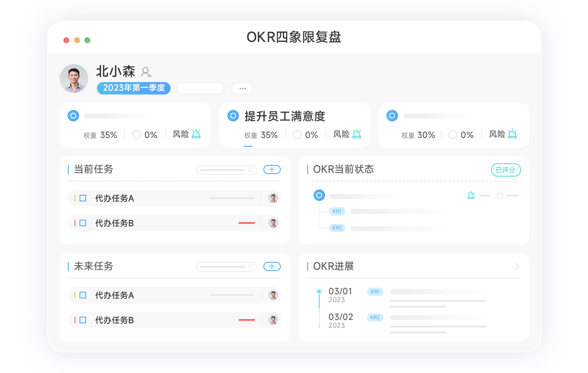The height and width of the screenshot is (373, 588).
Task: Click the 已评分 status button
Action: pos(506,170)
